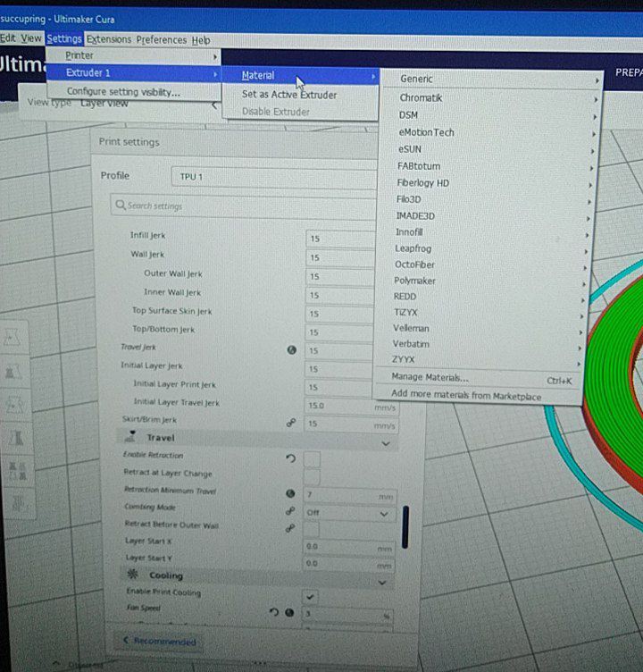Expand the IMADE3D materials submenu
643x672 pixels.
pyautogui.click(x=484, y=216)
